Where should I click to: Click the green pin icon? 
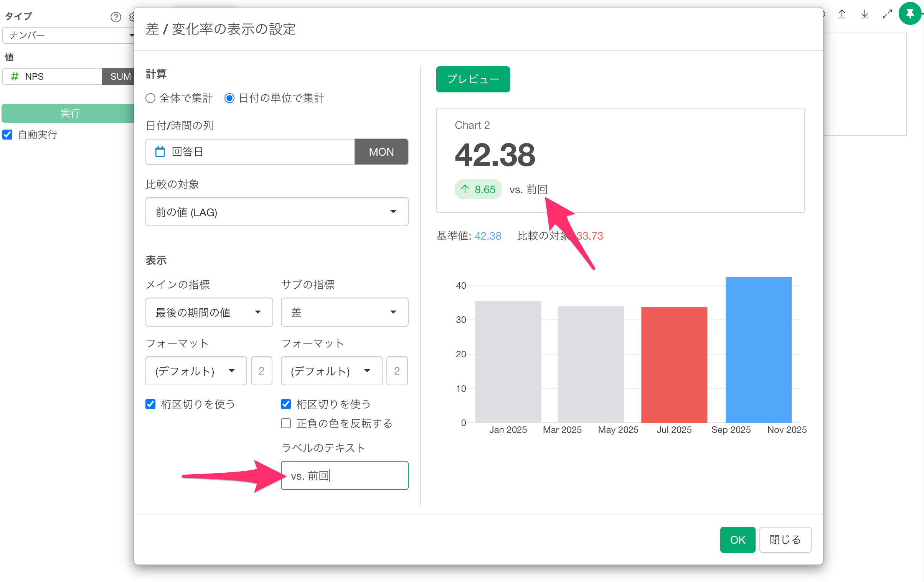coord(910,14)
